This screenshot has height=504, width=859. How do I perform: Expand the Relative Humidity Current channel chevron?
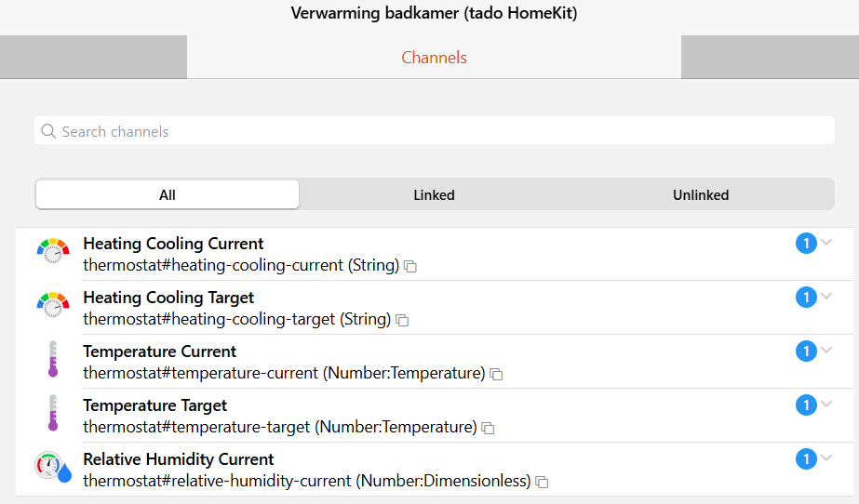(826, 458)
